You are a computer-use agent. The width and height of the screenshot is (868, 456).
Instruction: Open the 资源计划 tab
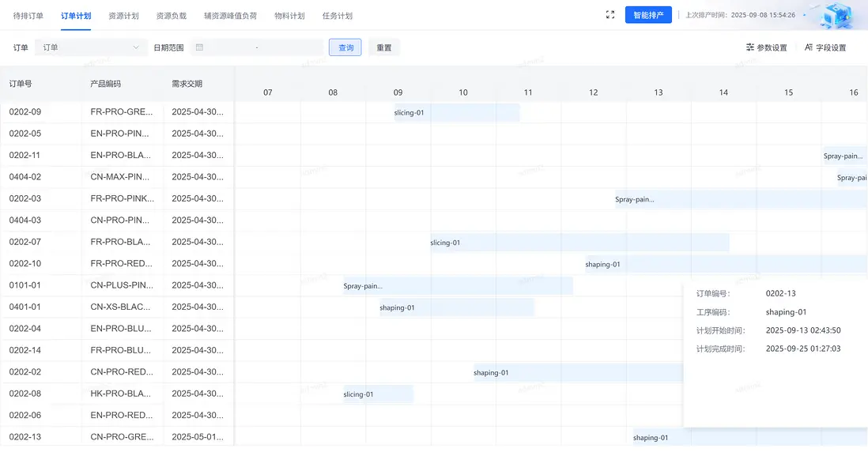coord(123,16)
